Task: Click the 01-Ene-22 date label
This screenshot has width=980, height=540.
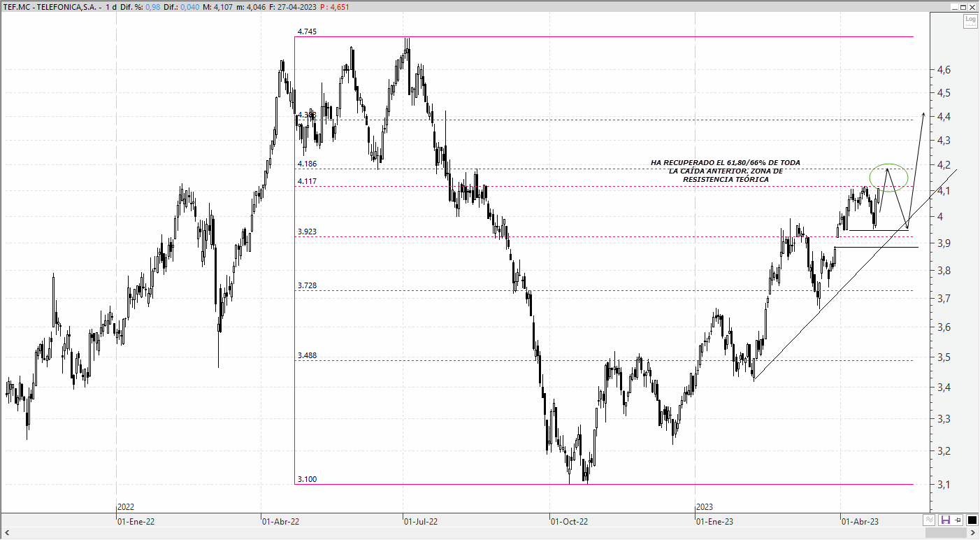Action: [136, 521]
